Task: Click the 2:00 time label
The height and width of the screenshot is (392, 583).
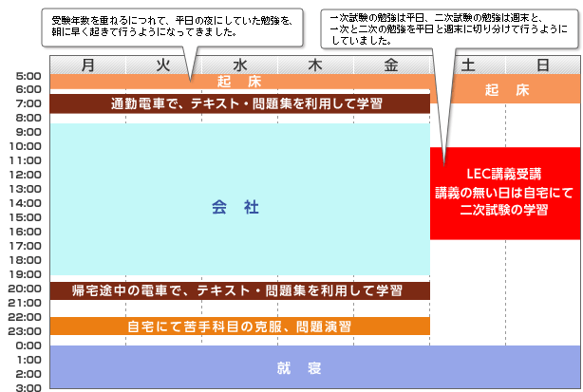Action: click(28, 374)
